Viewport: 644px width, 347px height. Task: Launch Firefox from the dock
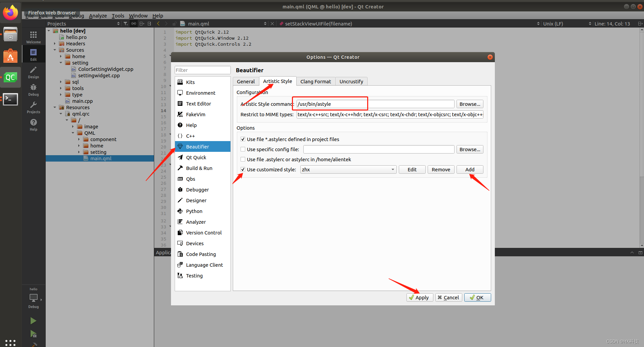pyautogui.click(x=10, y=13)
